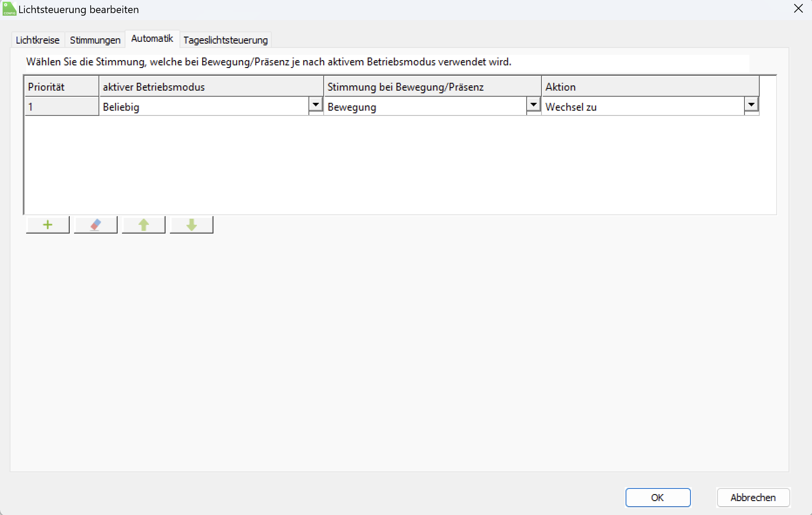This screenshot has height=515, width=812.
Task: Delete the selected rule with the eraser icon
Action: click(x=96, y=225)
